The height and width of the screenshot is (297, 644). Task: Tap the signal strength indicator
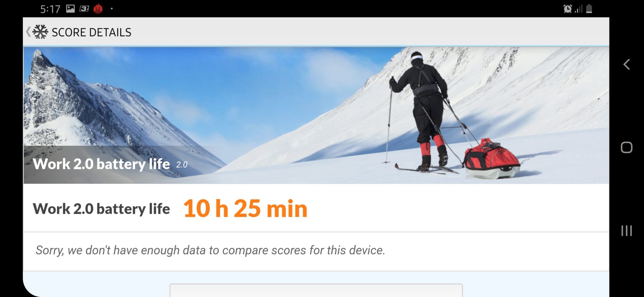(x=579, y=9)
